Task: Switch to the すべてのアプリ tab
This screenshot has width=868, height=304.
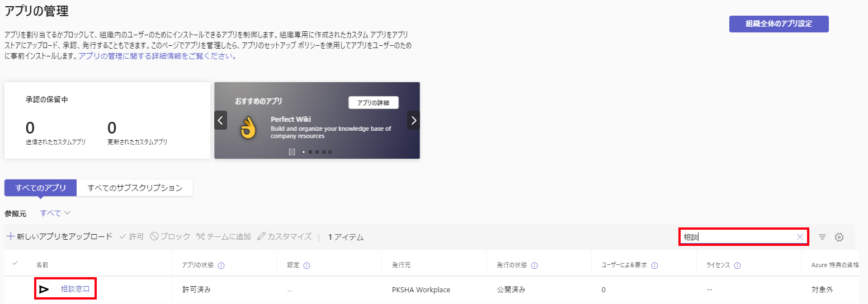Action: pos(40,188)
